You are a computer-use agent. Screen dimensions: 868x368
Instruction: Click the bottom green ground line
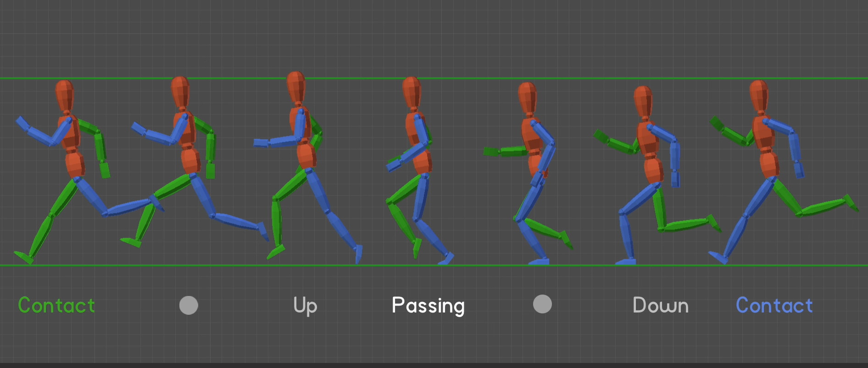[459, 265]
